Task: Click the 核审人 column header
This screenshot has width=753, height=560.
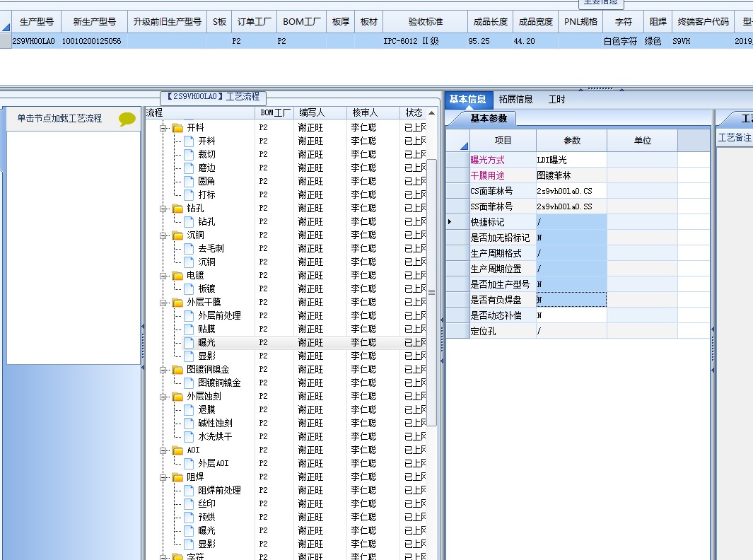Action: click(x=373, y=112)
